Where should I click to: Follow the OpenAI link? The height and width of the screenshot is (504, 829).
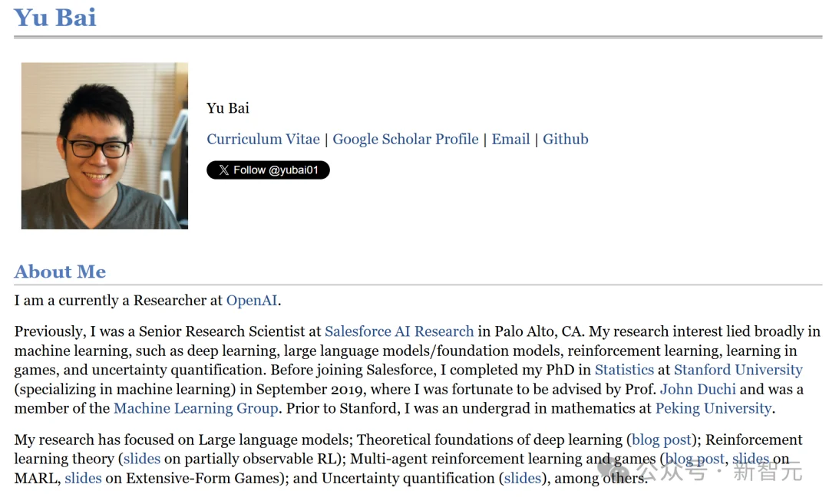coord(252,300)
